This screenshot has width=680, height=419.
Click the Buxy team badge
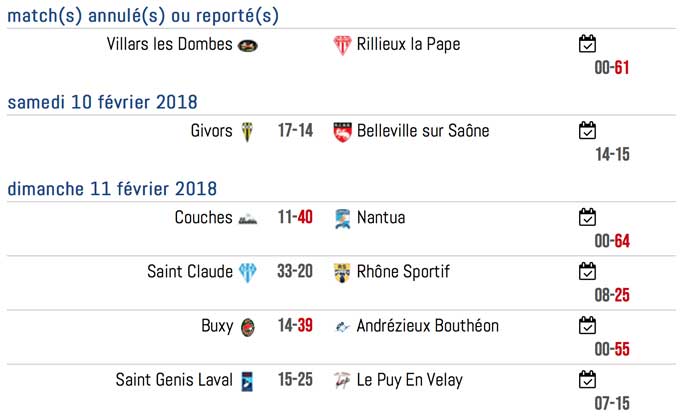248,327
